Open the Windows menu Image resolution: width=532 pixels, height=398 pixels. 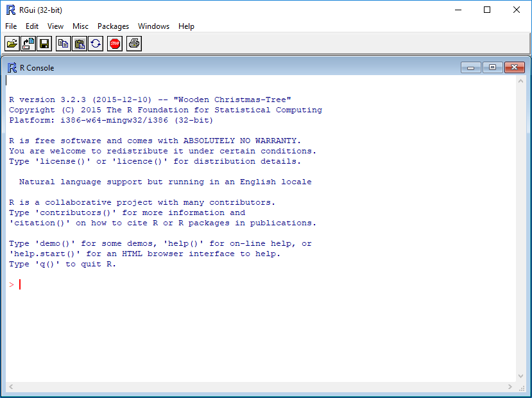(154, 26)
